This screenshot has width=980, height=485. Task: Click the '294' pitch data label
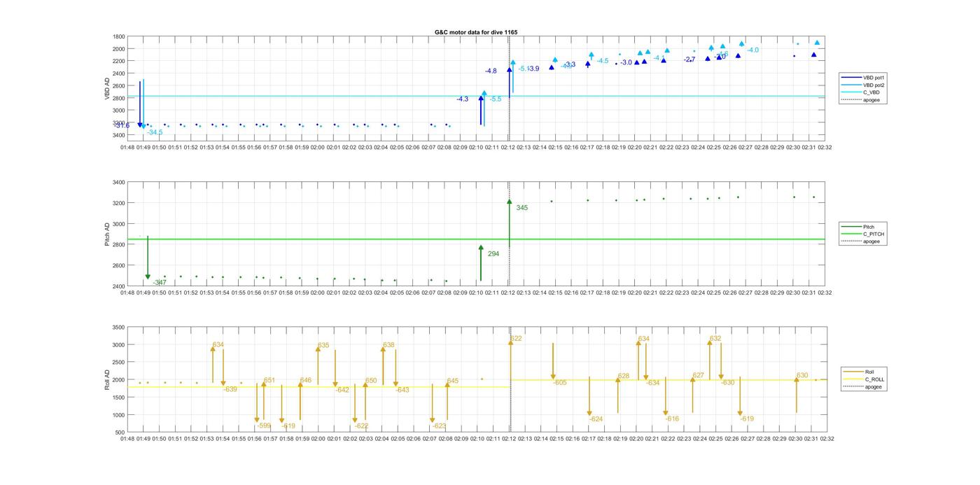coord(493,254)
